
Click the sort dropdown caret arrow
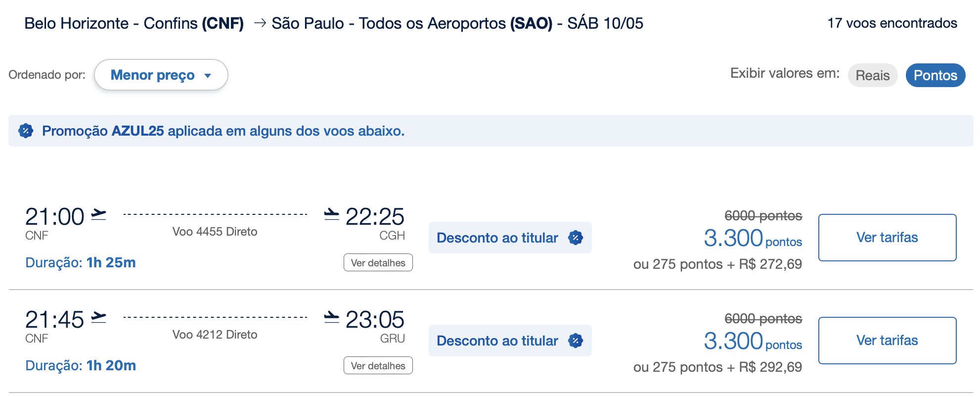point(208,76)
